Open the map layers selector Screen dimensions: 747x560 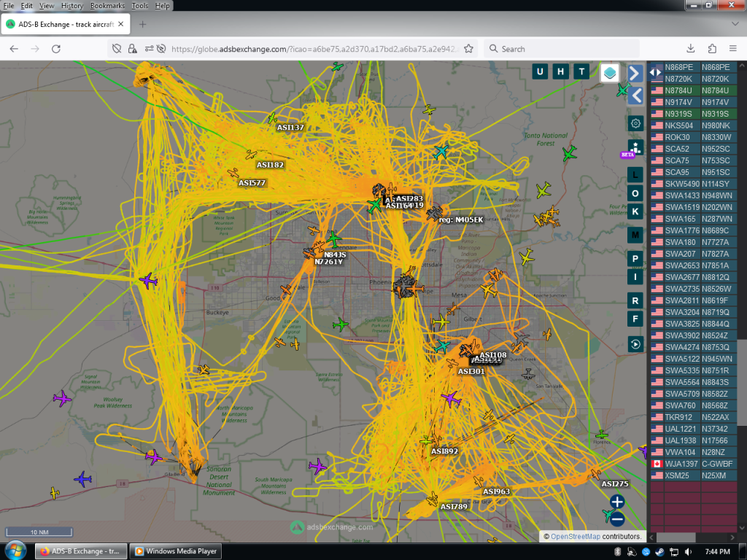[610, 73]
